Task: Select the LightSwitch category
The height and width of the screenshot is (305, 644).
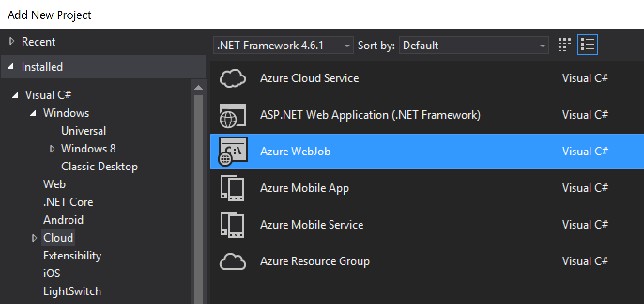Action: (72, 291)
